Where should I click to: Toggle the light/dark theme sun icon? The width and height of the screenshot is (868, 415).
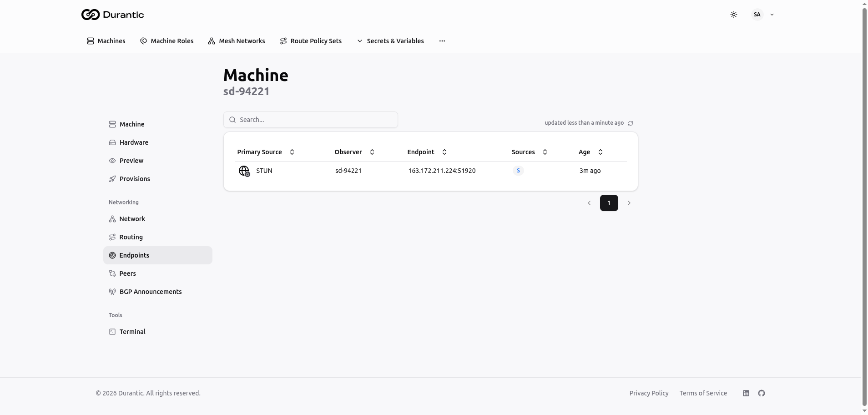point(733,15)
